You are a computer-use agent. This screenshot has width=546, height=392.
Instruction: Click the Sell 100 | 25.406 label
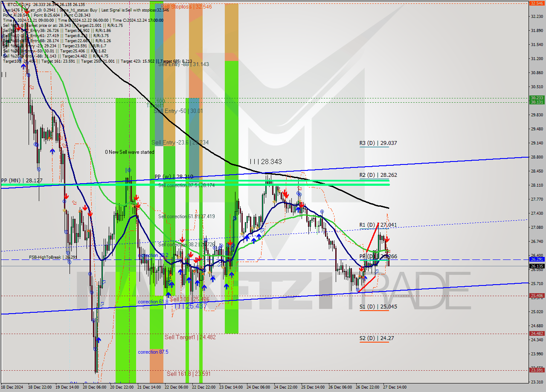pos(189,300)
